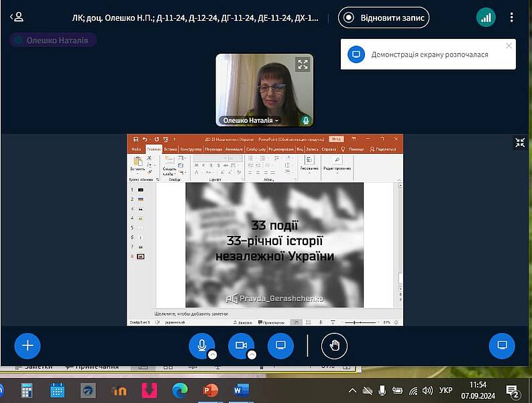Toggle the users list panel
The width and height of the screenshot is (532, 403).
point(17,17)
